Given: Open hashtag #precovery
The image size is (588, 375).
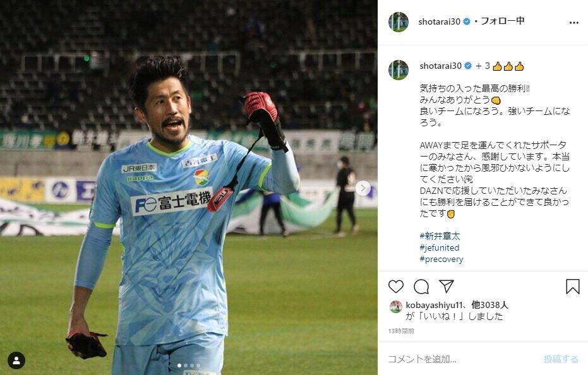Looking at the screenshot, I should point(441,259).
